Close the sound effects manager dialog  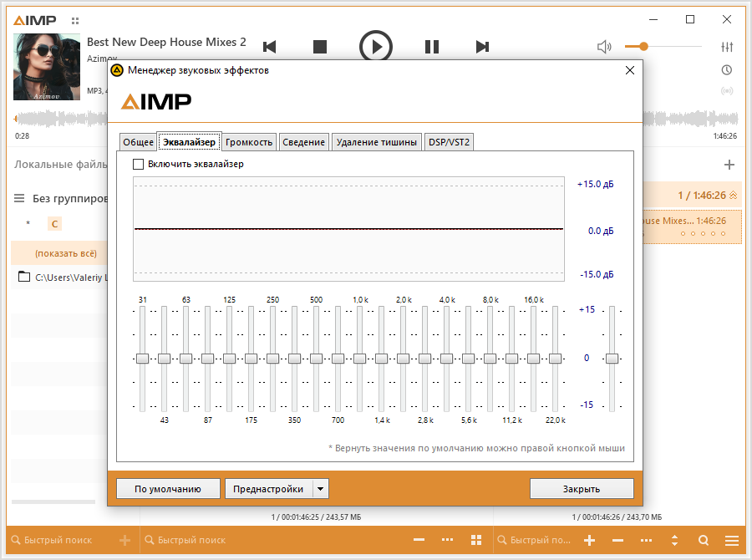[630, 70]
